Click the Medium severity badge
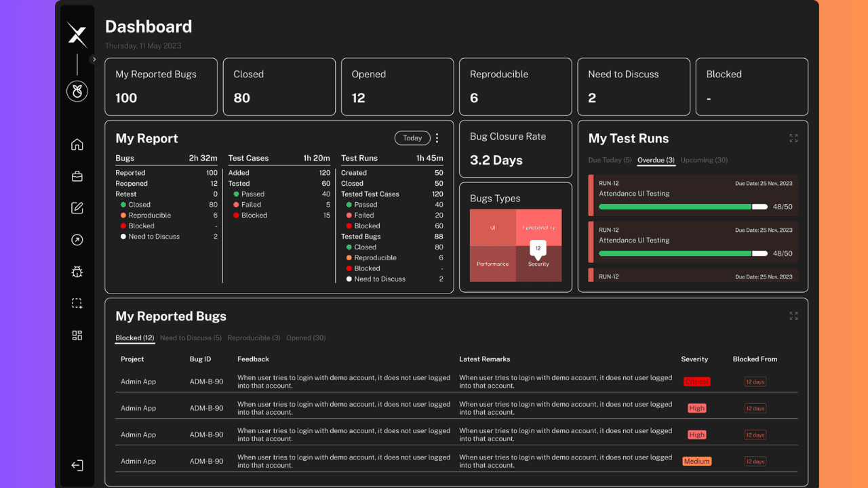 pos(696,462)
